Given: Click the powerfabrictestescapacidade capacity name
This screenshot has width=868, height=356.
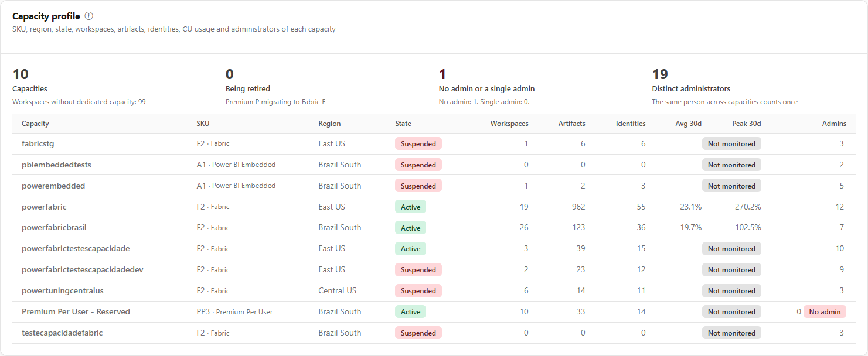Looking at the screenshot, I should point(76,248).
